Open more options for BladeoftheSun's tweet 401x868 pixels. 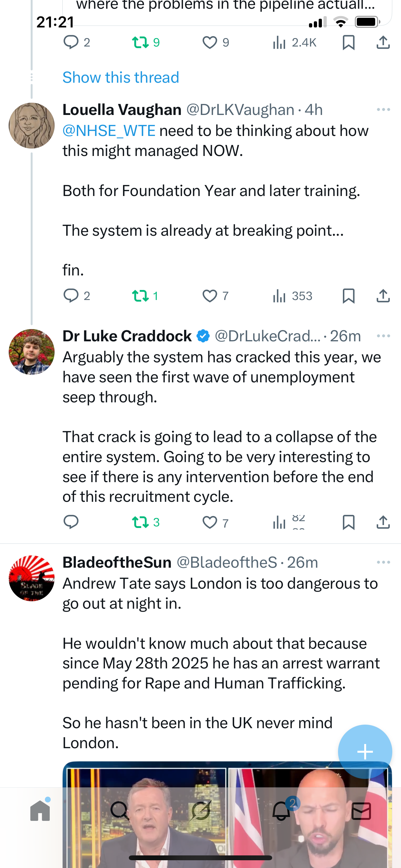(x=384, y=563)
